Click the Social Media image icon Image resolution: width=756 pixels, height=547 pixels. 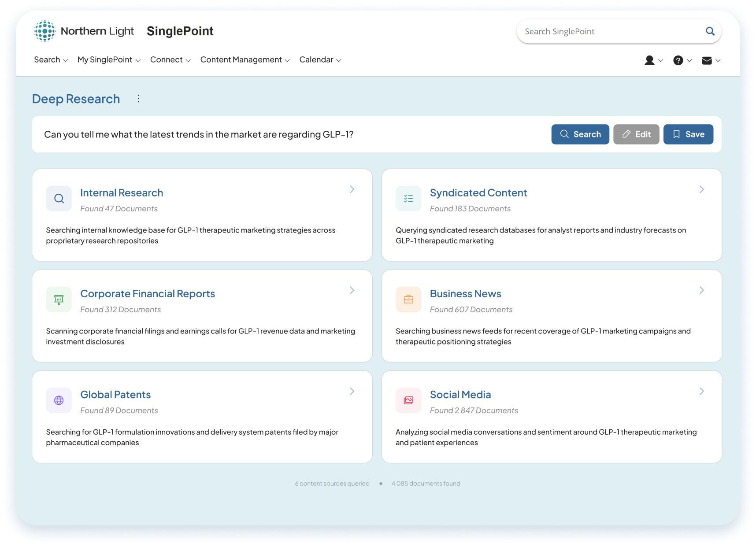click(408, 400)
